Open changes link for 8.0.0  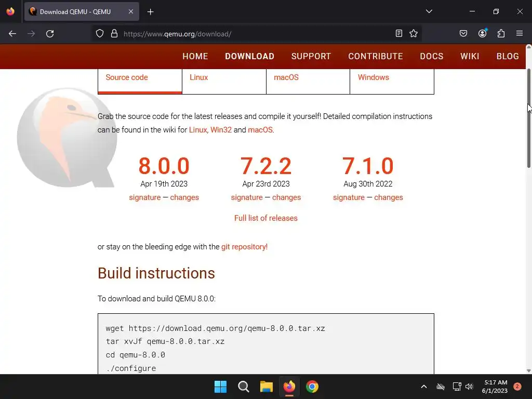point(184,197)
